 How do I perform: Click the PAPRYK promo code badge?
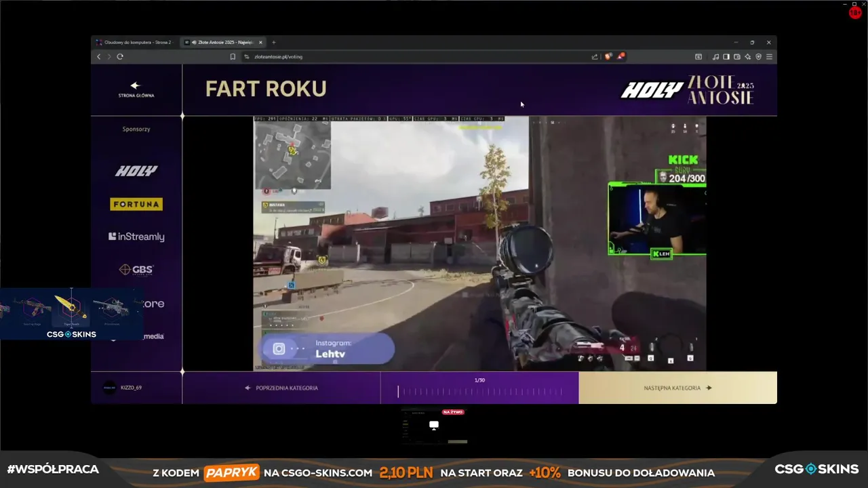[231, 472]
